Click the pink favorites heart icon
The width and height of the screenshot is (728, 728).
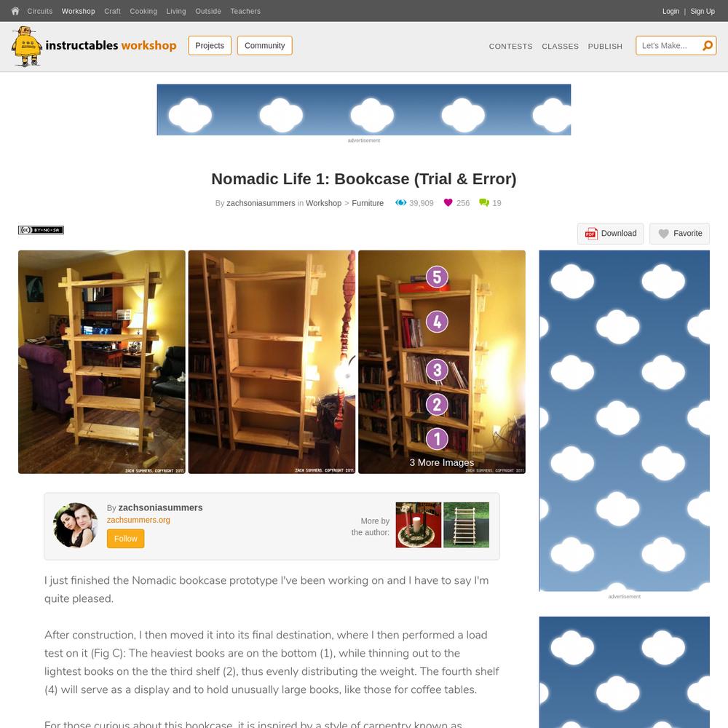[448, 202]
